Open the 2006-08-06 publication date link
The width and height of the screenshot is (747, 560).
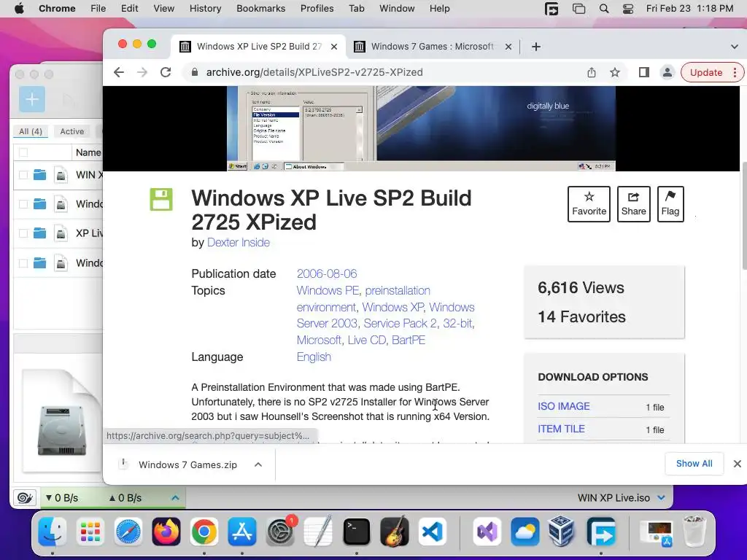(x=327, y=274)
